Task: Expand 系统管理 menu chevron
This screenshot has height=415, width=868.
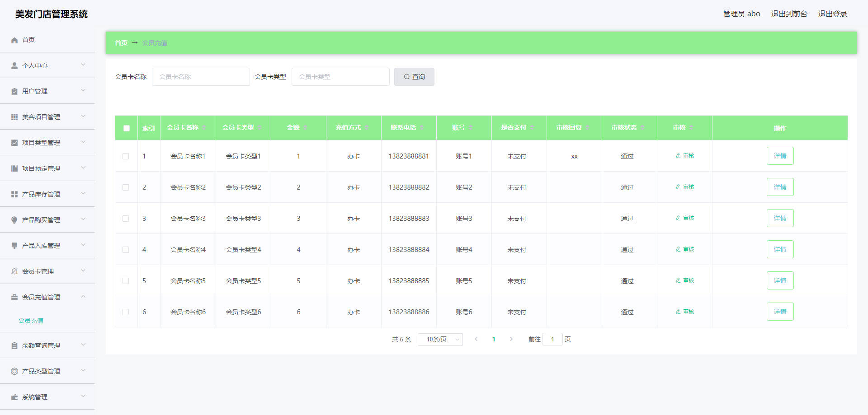Action: (83, 396)
